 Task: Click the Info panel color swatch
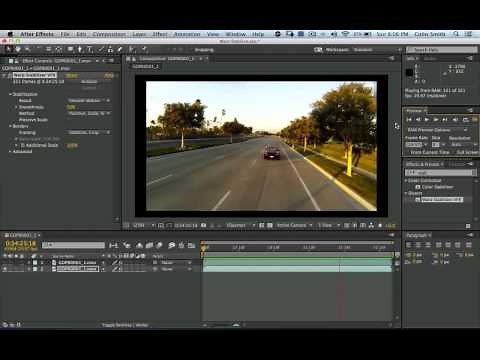point(409,72)
